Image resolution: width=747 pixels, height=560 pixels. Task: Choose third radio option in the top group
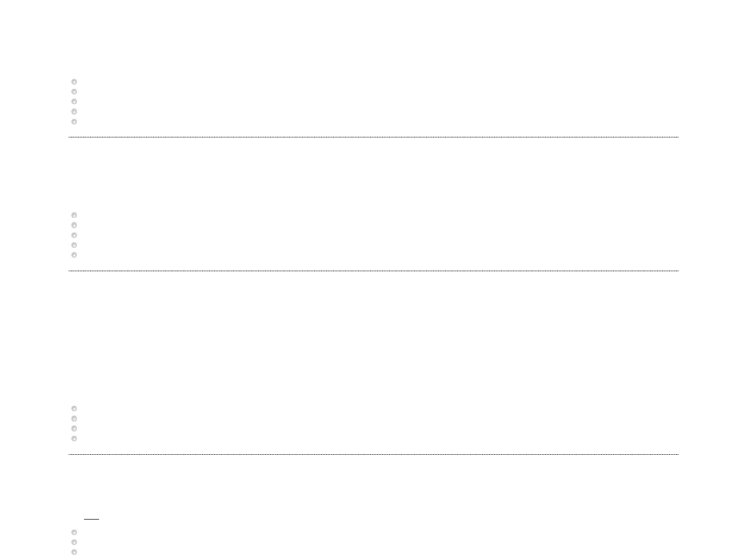(x=74, y=102)
